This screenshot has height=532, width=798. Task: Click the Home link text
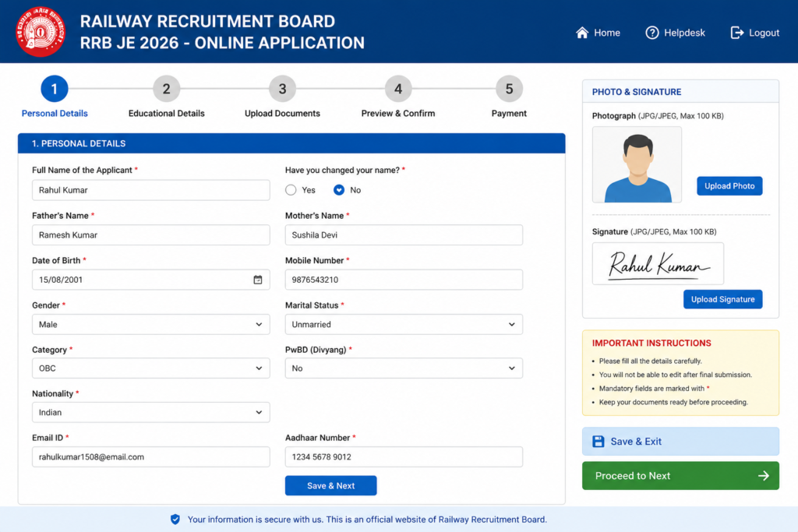coord(607,33)
